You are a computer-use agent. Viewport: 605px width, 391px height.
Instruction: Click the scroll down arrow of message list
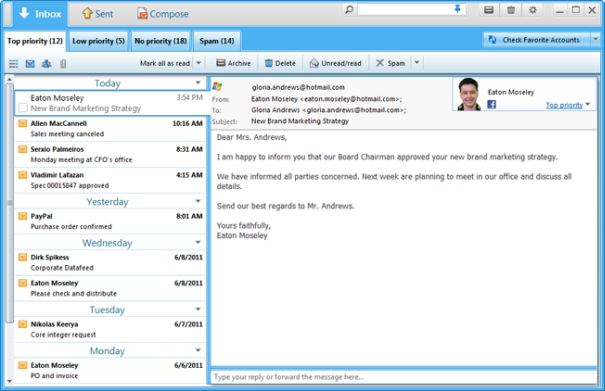point(10,381)
